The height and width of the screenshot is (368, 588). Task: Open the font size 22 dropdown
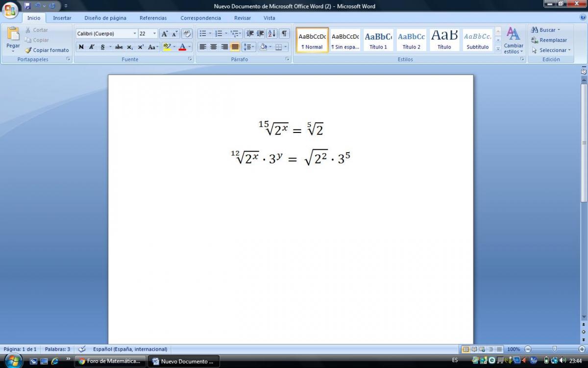155,34
